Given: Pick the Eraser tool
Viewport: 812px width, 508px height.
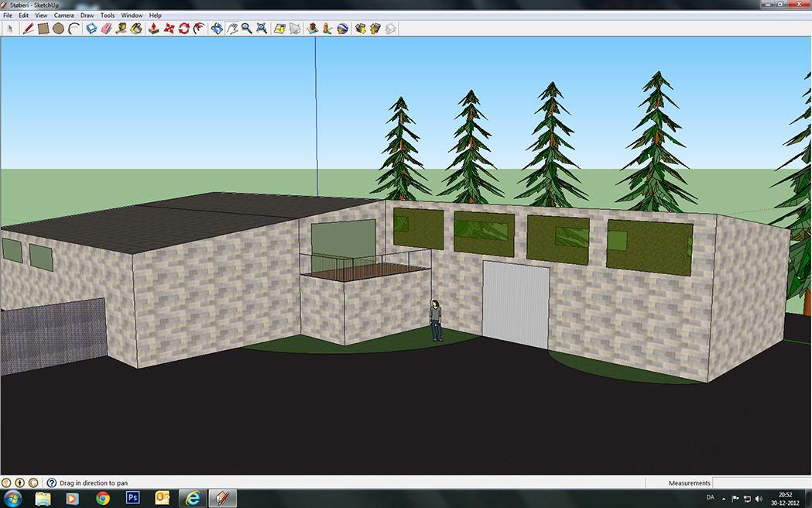Looking at the screenshot, I should click(107, 29).
